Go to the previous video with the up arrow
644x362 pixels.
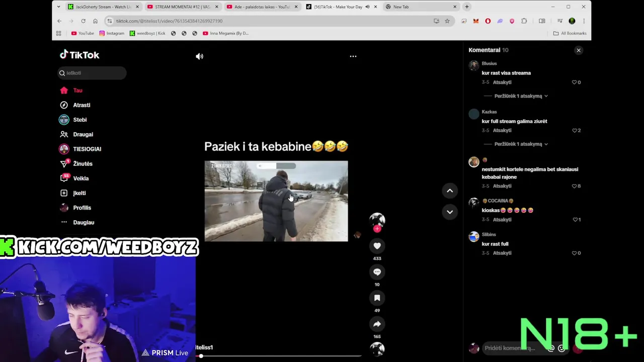(x=450, y=191)
